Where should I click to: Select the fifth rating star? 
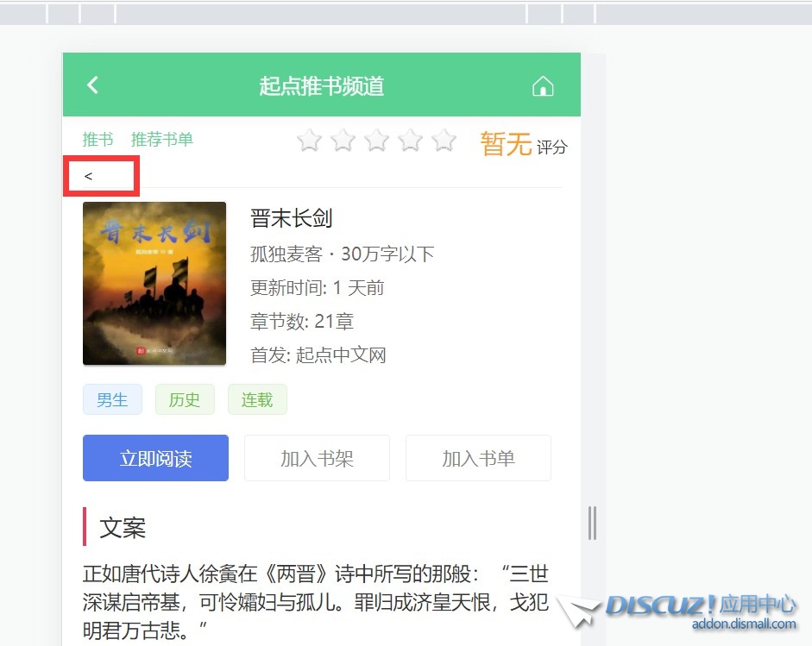444,141
